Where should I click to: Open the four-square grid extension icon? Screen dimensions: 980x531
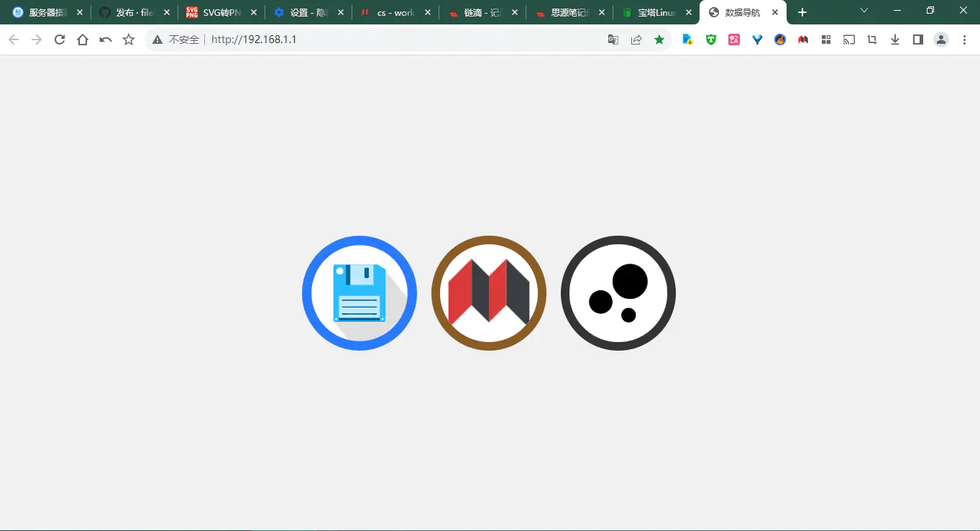pos(826,40)
